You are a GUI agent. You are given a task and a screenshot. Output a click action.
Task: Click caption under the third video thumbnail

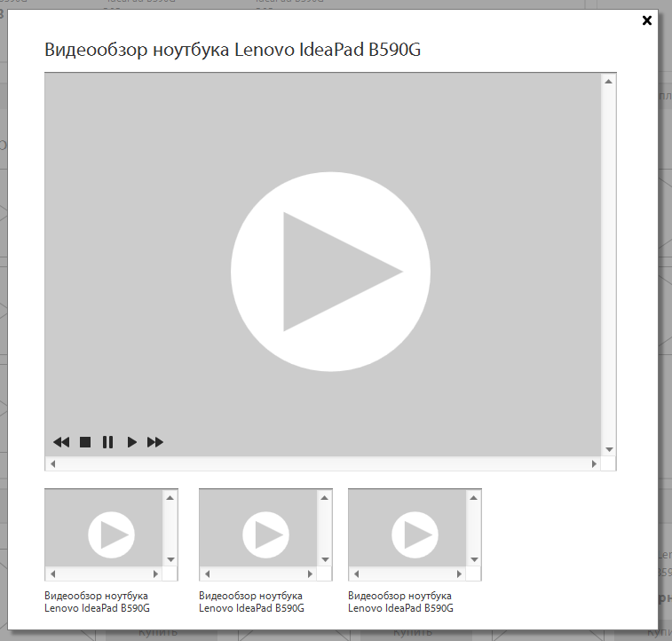pyautogui.click(x=400, y=602)
